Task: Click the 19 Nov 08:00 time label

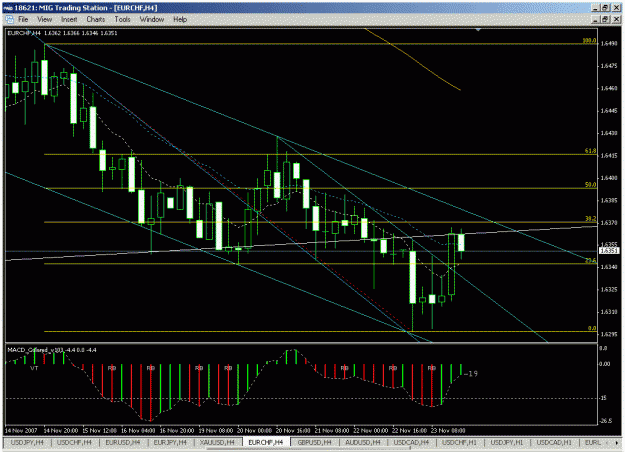Action: pyautogui.click(x=216, y=430)
